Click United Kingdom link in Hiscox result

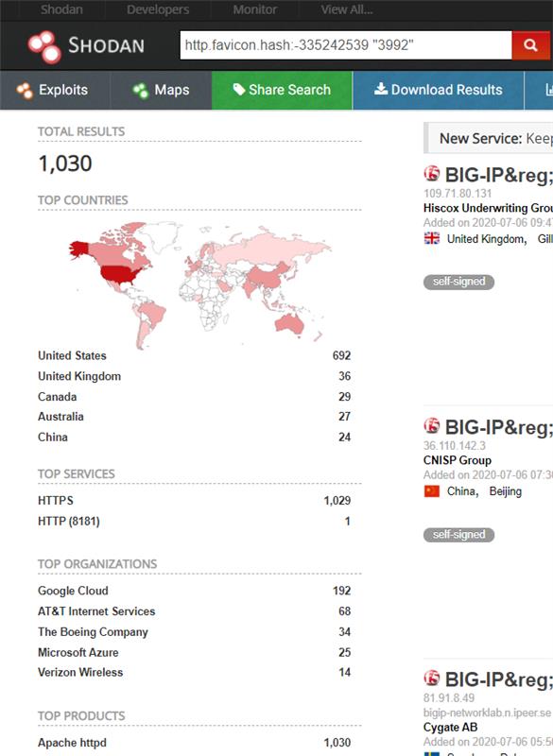487,239
